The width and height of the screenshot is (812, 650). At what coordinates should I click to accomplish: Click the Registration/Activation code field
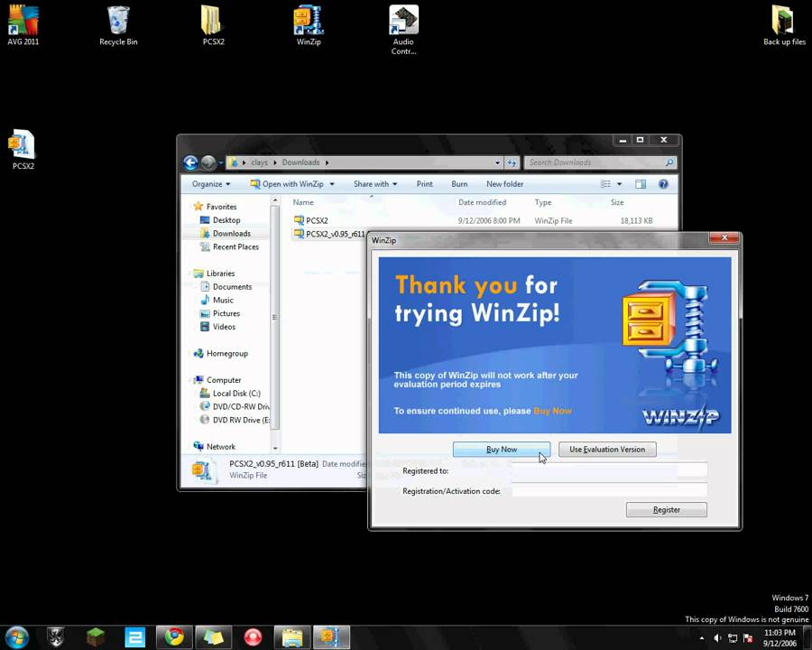coord(609,491)
